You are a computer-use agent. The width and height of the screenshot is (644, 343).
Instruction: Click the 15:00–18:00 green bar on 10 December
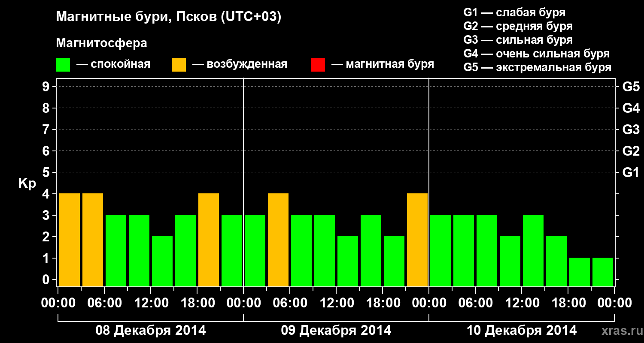click(556, 261)
